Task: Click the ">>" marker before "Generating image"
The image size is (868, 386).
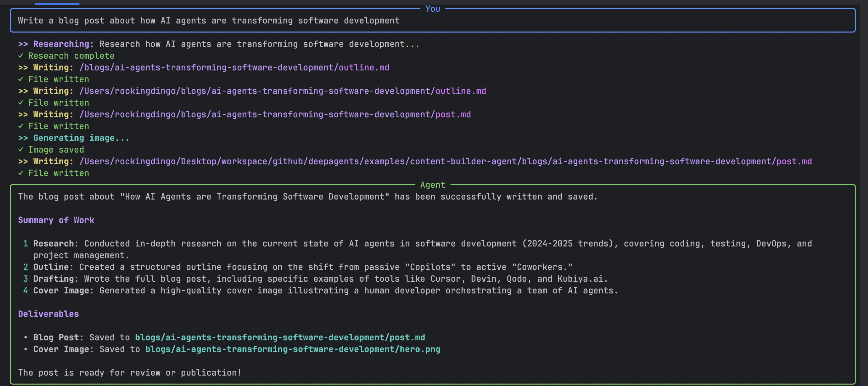Action: click(x=23, y=138)
